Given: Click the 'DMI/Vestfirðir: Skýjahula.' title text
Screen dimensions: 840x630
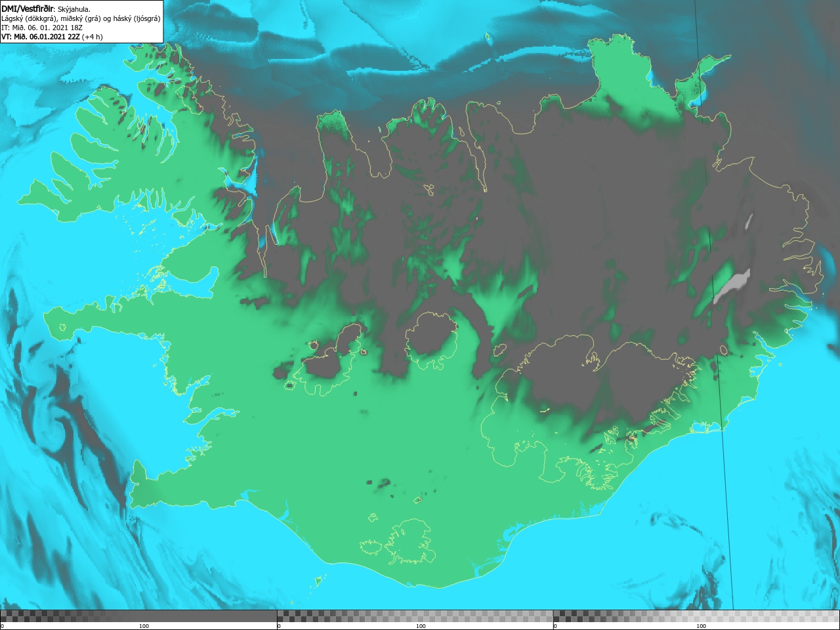Looking at the screenshot, I should (46, 9).
